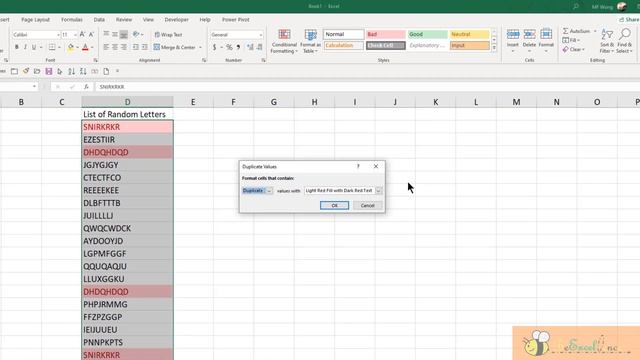The height and width of the screenshot is (360, 640).
Task: Expand the cell styles gallery
Action: click(494, 48)
